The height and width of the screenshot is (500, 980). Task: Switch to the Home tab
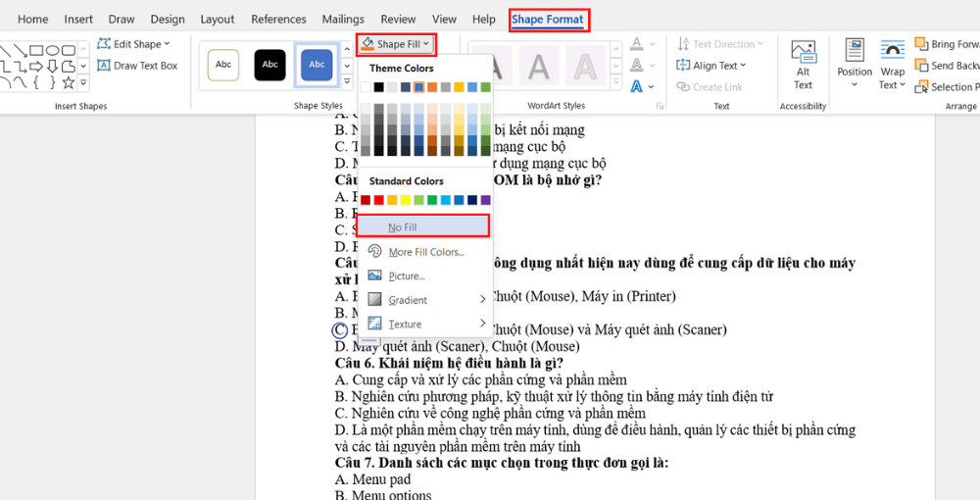pyautogui.click(x=33, y=20)
